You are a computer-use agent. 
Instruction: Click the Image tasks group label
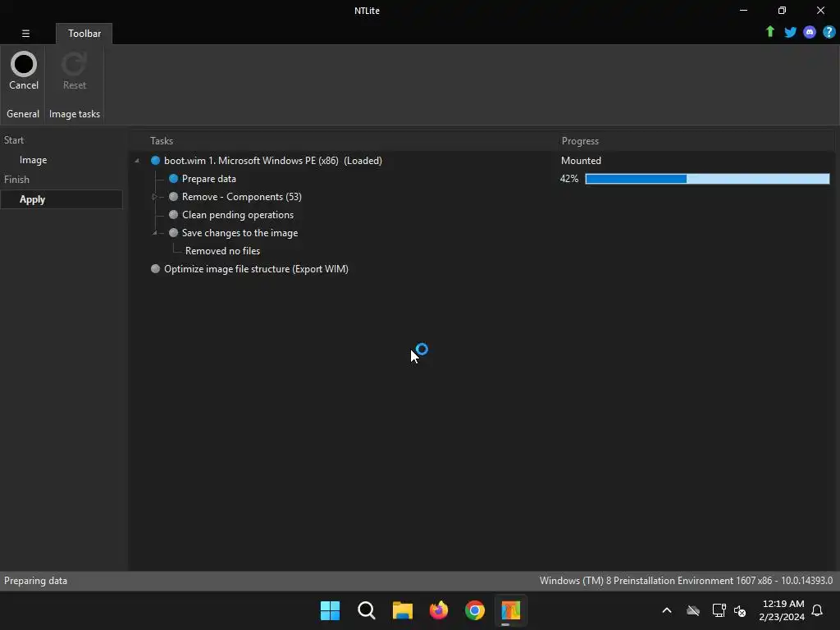[75, 114]
